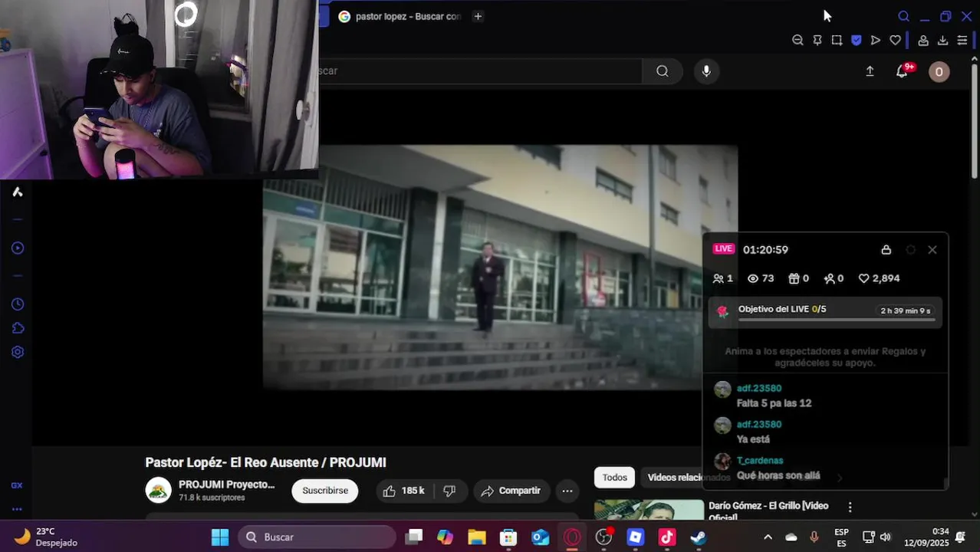
Task: Open the browser profile account icon
Action: (923, 40)
